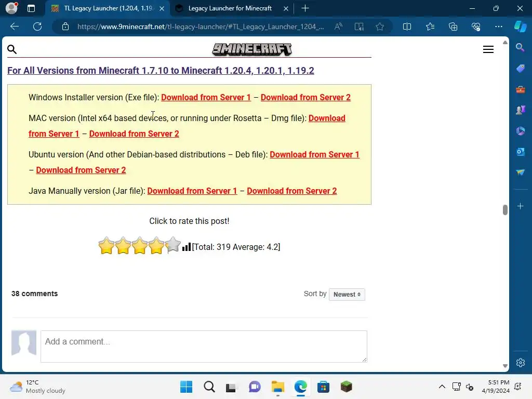Viewport: 532px width, 399px height.
Task: Open Task View on taskbar
Action: tap(231, 387)
